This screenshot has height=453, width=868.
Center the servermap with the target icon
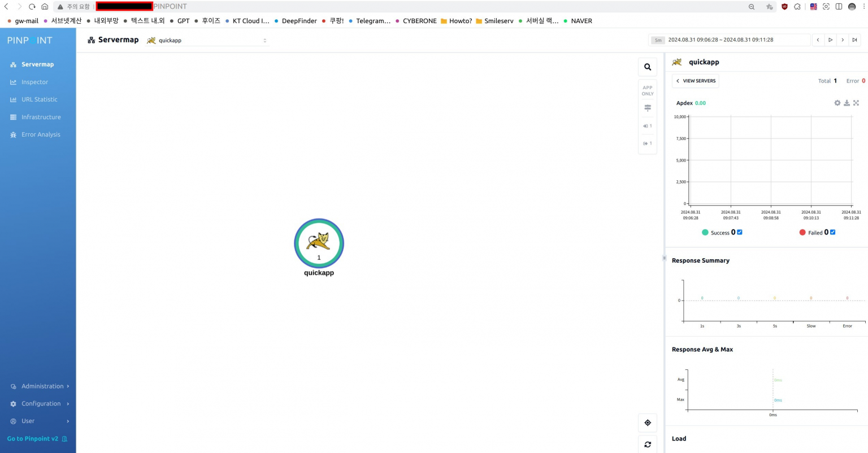click(648, 423)
